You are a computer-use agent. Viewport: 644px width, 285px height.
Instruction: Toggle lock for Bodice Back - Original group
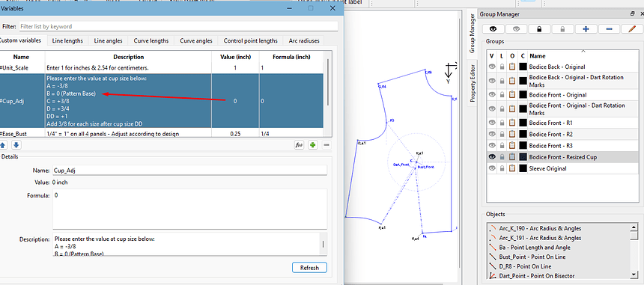pos(502,67)
